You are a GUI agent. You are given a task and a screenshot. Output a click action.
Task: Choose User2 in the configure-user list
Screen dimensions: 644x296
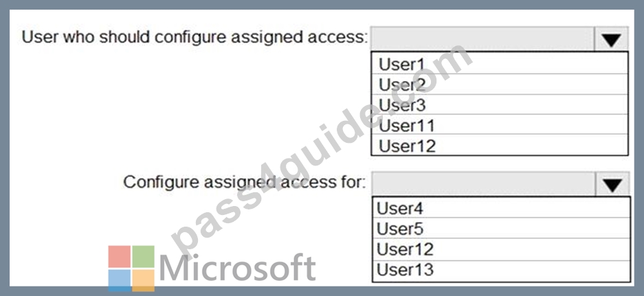click(500, 84)
